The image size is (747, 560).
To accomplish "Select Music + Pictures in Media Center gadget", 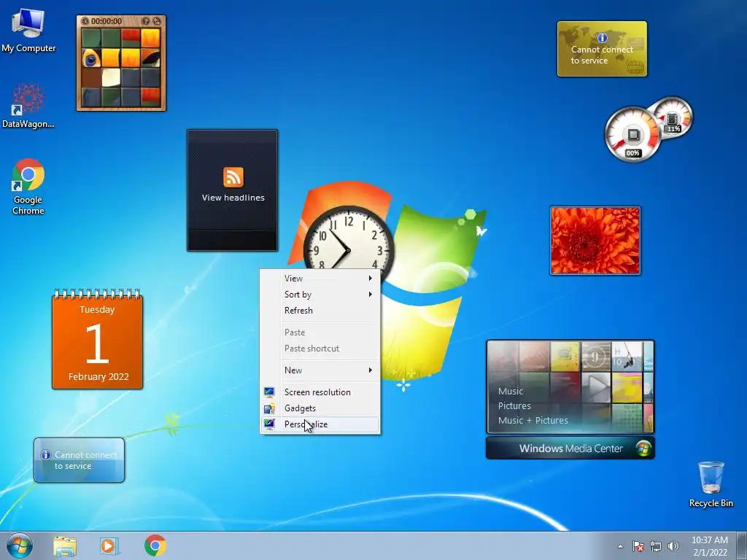I will coord(533,421).
